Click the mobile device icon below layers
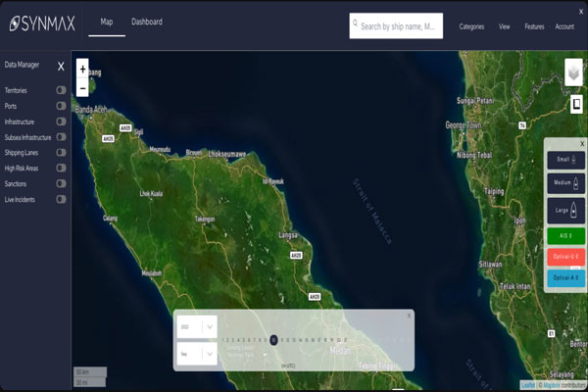Viewport: 588px width, 392px height. pos(576,104)
